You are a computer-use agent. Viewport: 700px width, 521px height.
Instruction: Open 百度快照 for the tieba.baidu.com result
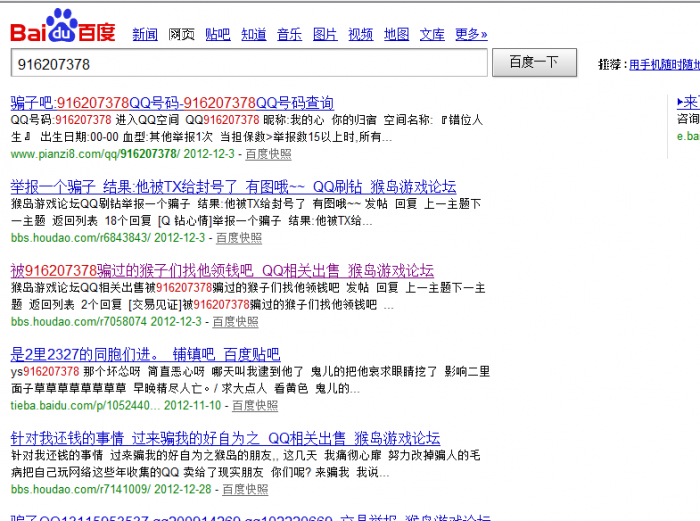click(255, 406)
